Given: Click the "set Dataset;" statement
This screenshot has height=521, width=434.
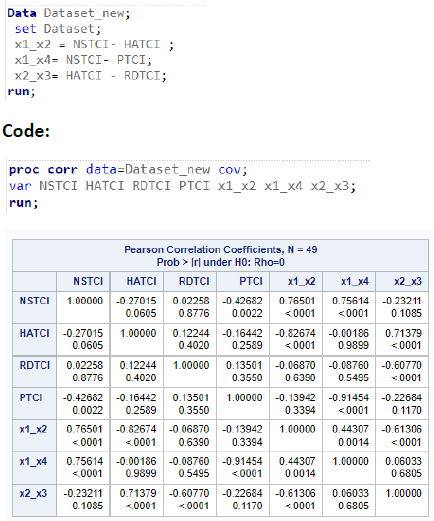Looking at the screenshot, I should [x=58, y=29].
